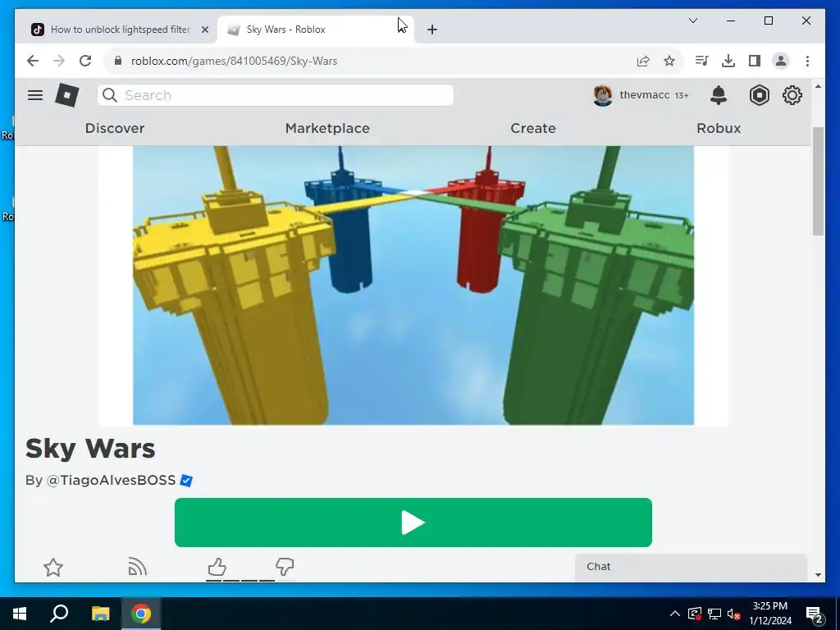Open Chrome media controls icon

(701, 61)
